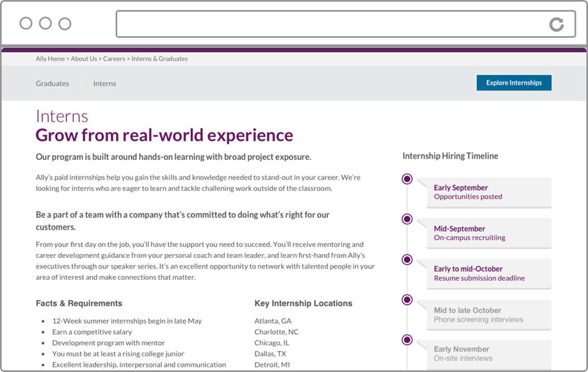The height and width of the screenshot is (372, 588).
Task: Click the Chicago, IL location
Action: coord(272,343)
